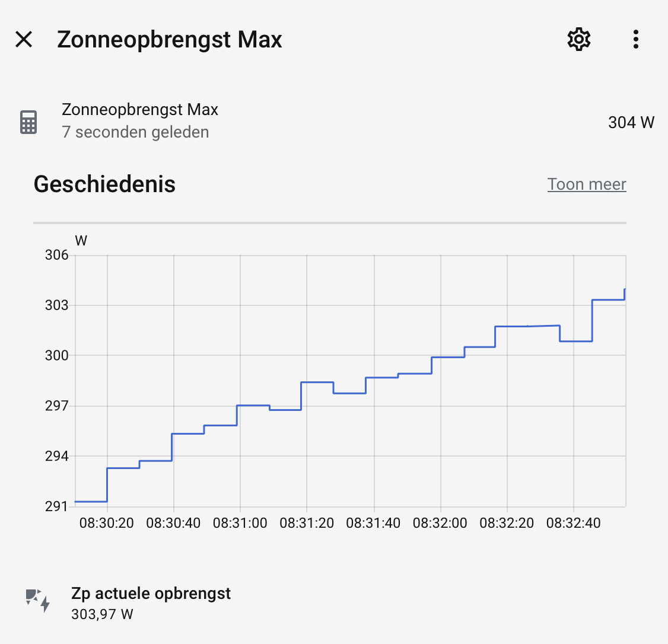Click the 08:32:40 time axis label
Viewport: 668px width, 644px height.
point(574,523)
